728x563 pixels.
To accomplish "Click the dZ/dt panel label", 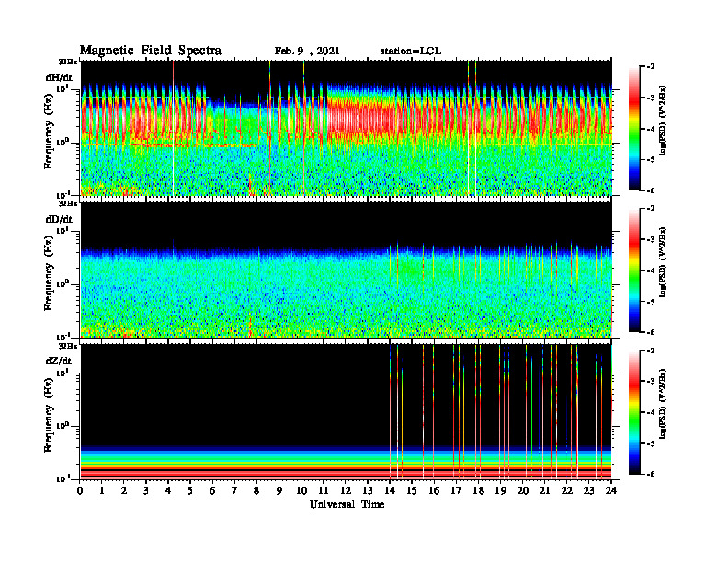I will [x=60, y=361].
